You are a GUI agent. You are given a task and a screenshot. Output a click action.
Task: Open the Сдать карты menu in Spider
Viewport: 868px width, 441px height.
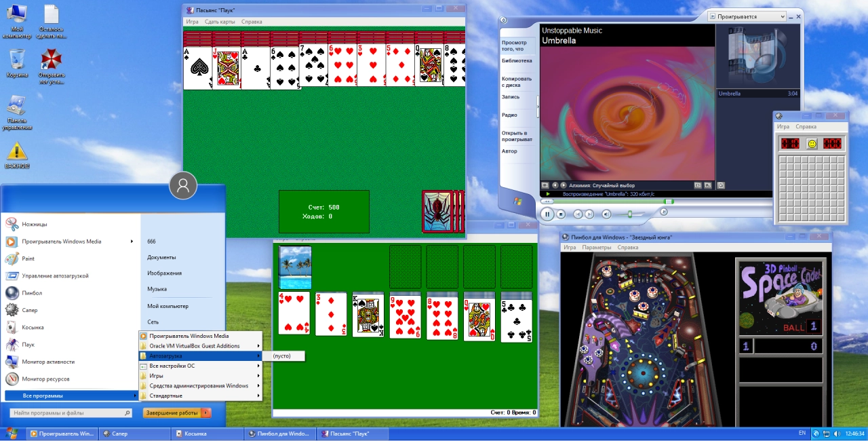coord(220,22)
